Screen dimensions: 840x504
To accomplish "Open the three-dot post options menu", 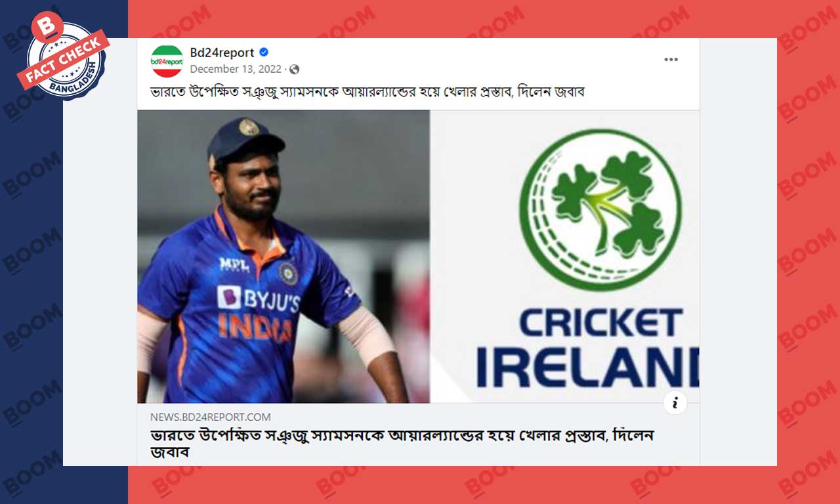I will pyautogui.click(x=671, y=60).
